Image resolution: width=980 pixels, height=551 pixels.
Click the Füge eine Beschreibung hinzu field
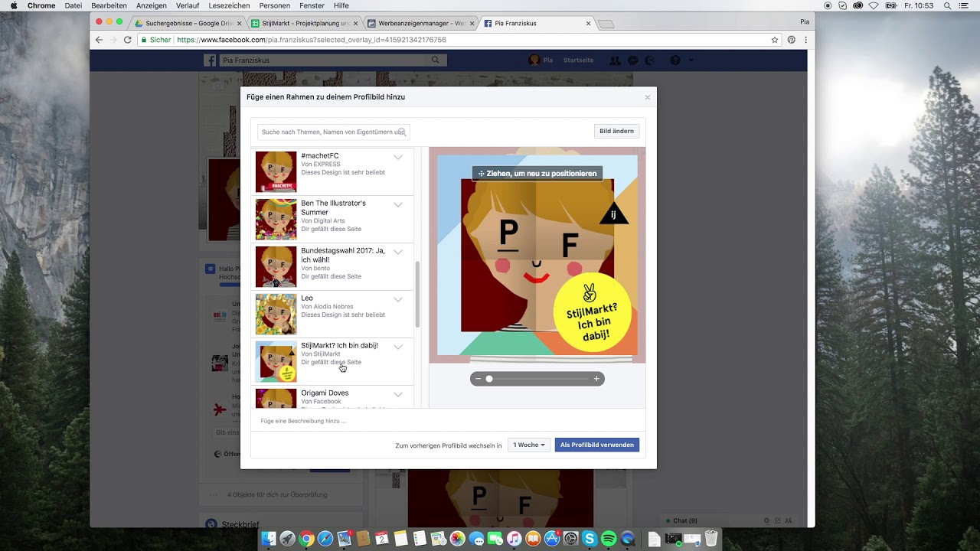pos(448,421)
